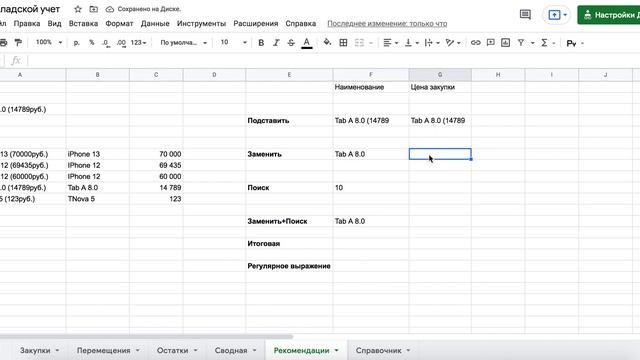Screen dimensions: 640x360
Task: Open the text color picker
Action: [307, 42]
